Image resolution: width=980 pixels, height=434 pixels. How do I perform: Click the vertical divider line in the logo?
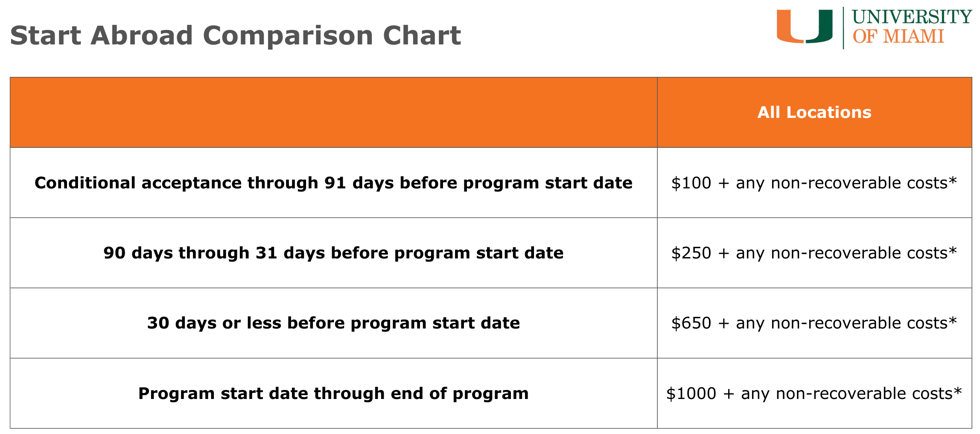click(x=843, y=28)
